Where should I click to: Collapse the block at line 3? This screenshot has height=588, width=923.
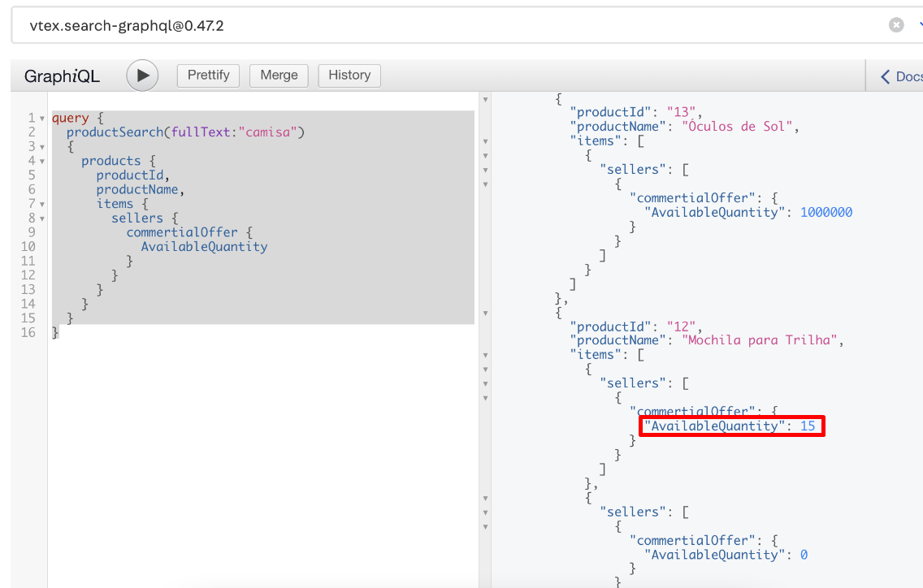point(42,146)
